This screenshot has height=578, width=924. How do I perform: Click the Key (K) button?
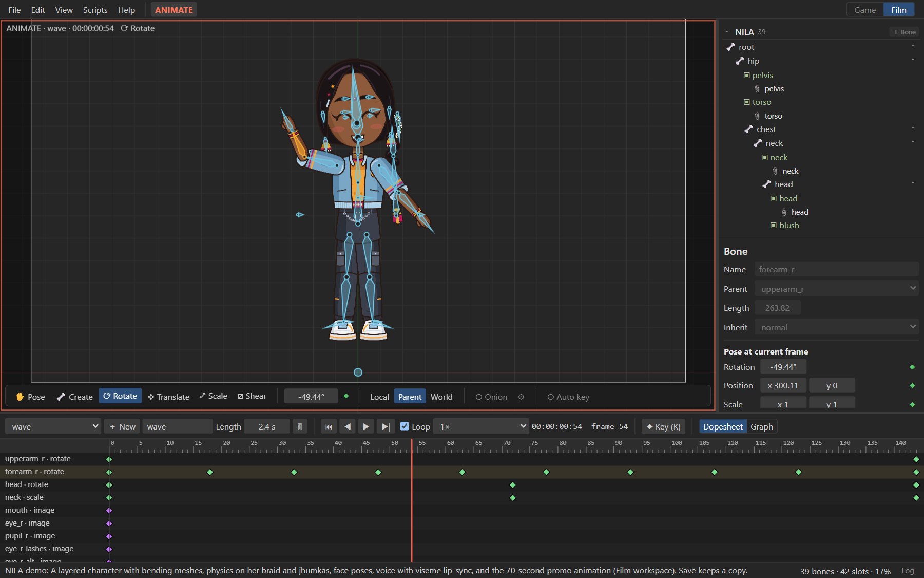click(663, 426)
